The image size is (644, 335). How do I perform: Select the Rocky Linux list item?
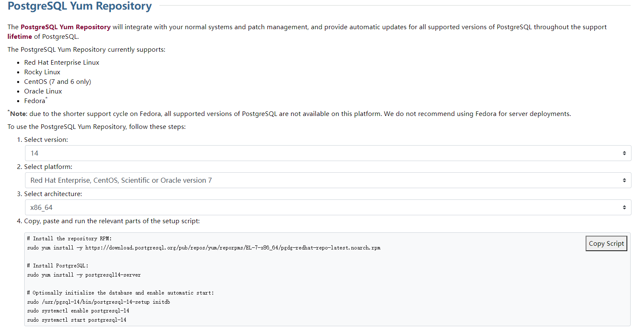point(42,72)
